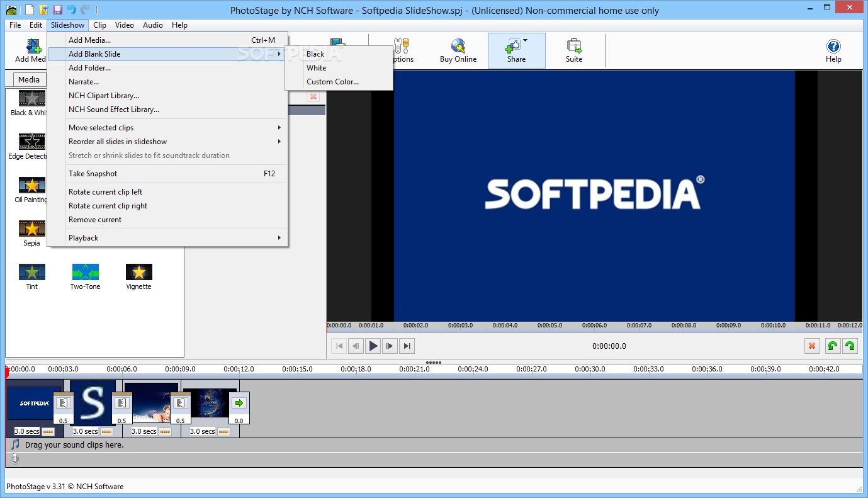Click the music note soundtrack icon
The width and height of the screenshot is (868, 498).
pyautogui.click(x=15, y=444)
